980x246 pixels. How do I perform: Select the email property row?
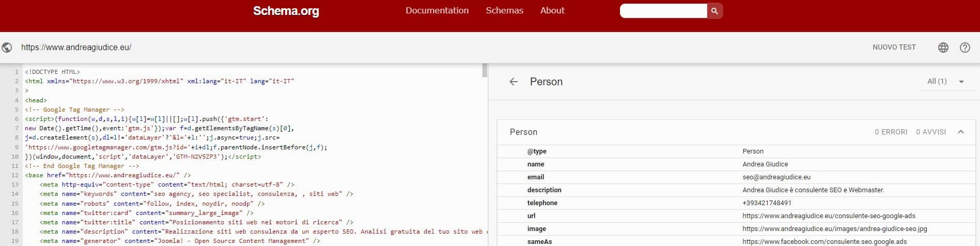[736, 177]
